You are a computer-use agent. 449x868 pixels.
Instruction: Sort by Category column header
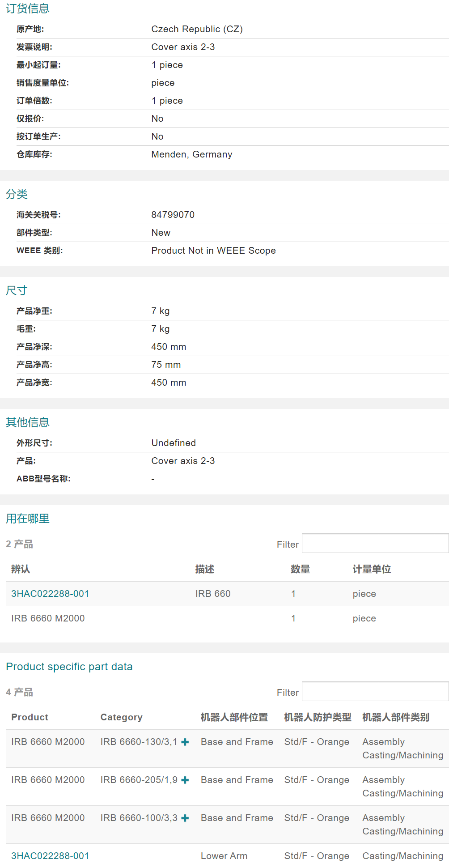(x=121, y=717)
